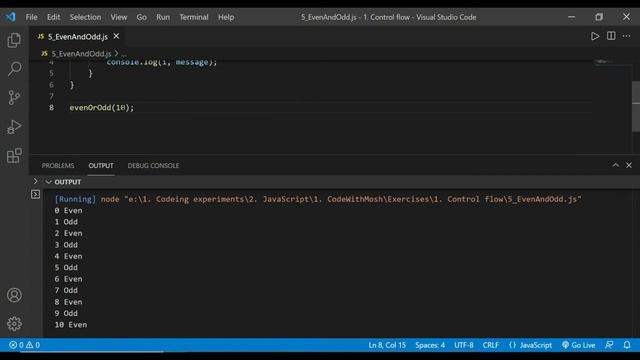Screen dimensions: 640x360
Task: Change indentation Spaces: 4
Action: point(430,345)
